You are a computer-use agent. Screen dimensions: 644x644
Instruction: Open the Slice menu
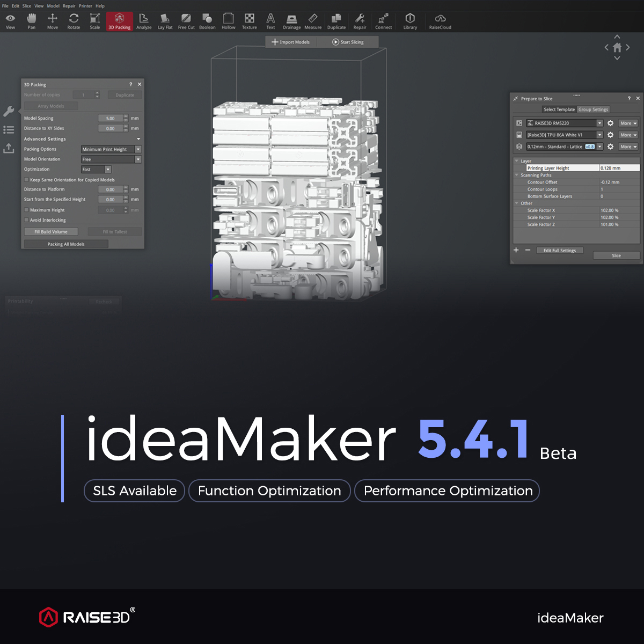click(27, 6)
